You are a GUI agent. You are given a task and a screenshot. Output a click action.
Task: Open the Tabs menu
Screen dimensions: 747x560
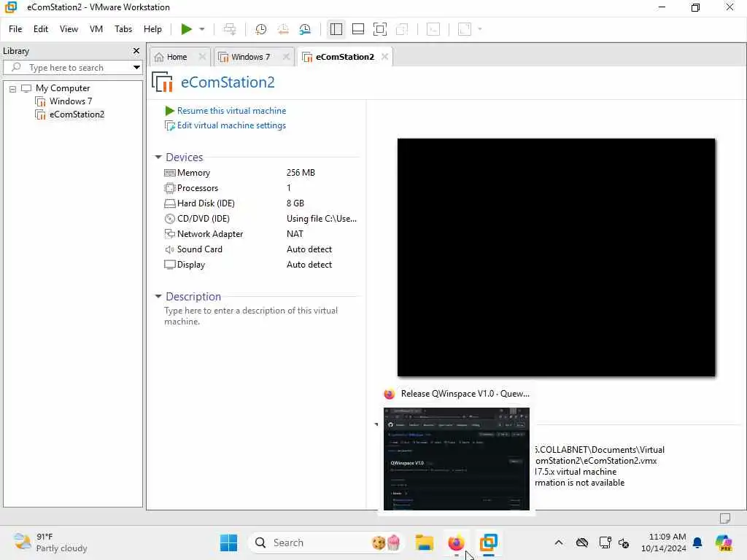point(123,29)
